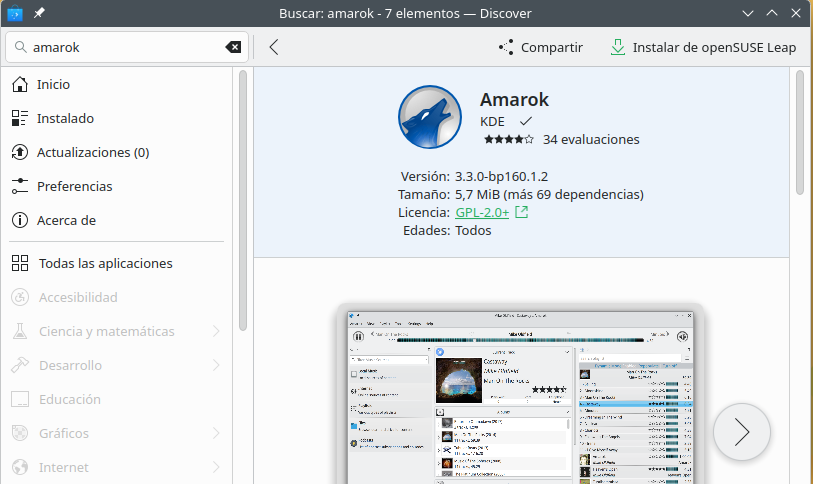Select the Accesibilidad category label
Viewport: 813px width, 484px height.
[78, 297]
